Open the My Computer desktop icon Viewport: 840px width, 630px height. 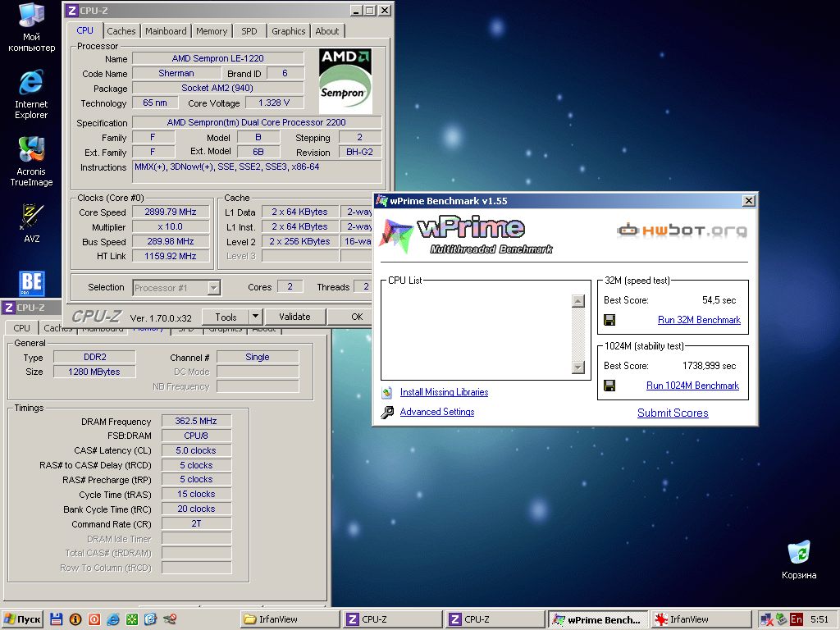(31, 27)
